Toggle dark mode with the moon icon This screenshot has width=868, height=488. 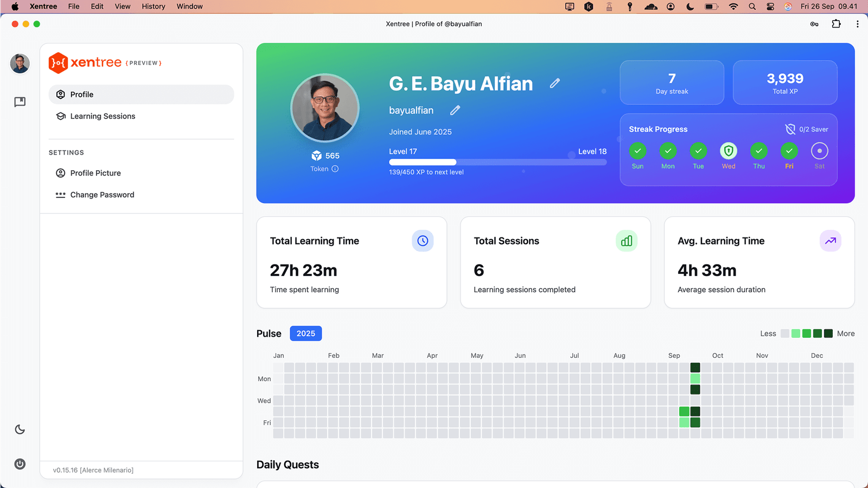click(x=20, y=429)
